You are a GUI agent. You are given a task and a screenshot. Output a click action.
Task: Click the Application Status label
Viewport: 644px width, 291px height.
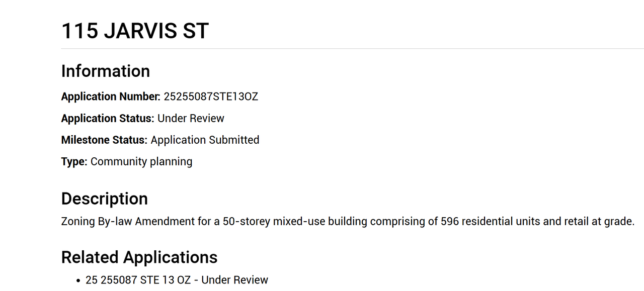click(x=108, y=119)
